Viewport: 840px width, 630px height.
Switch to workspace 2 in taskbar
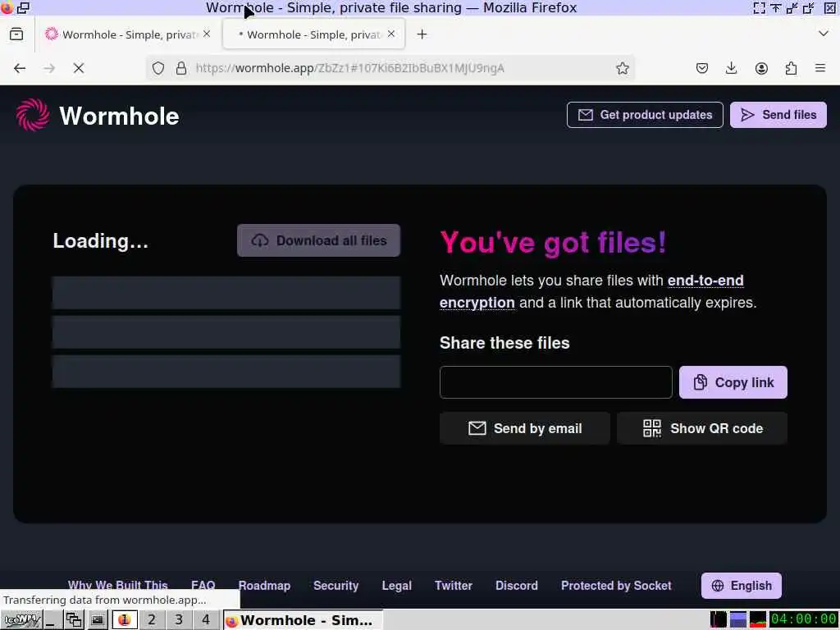point(152,620)
